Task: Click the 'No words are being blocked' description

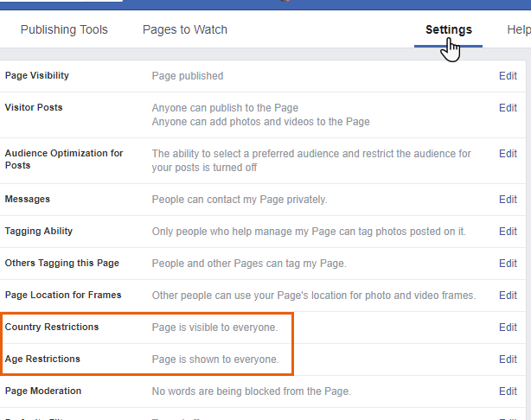Action: 252,391
